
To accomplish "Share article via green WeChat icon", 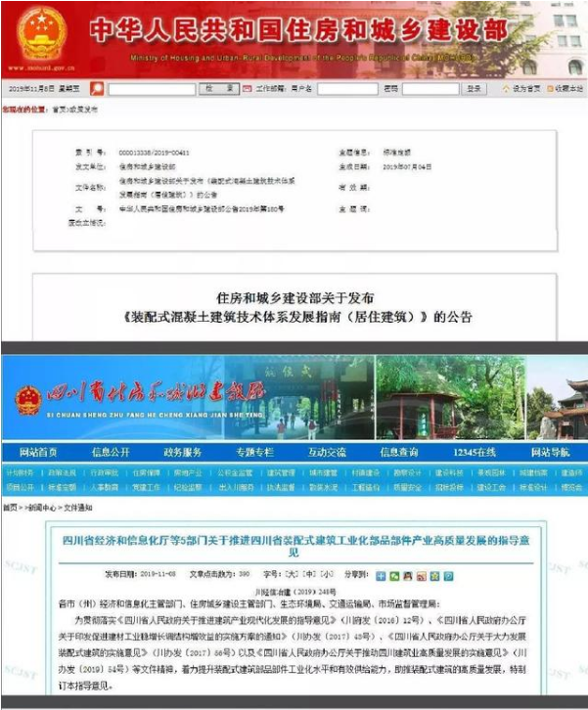I will point(394,576).
